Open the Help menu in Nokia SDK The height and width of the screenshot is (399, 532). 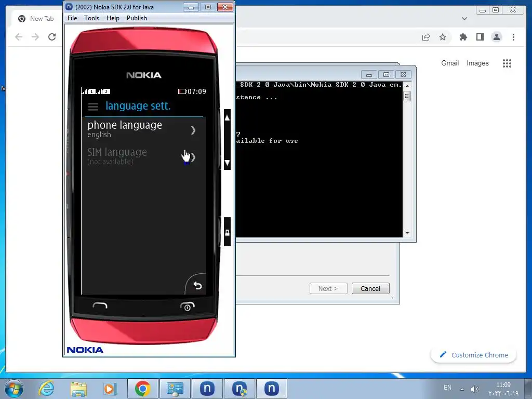[113, 18]
